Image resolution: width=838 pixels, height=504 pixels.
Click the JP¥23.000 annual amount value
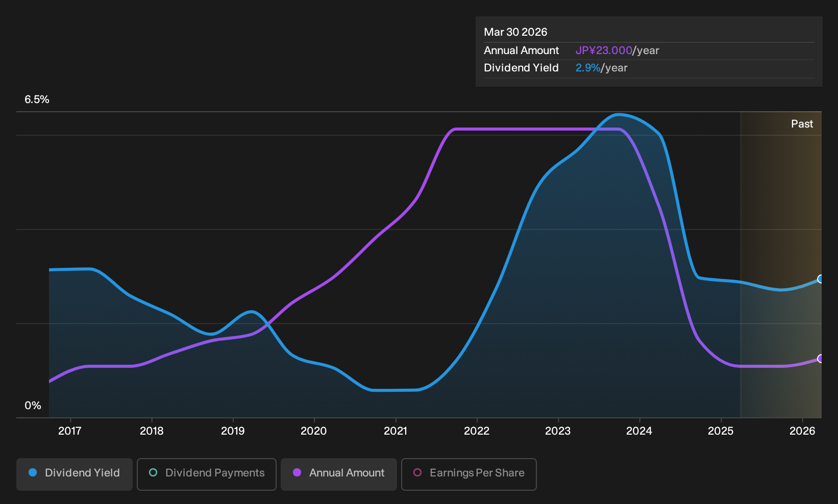click(x=604, y=51)
